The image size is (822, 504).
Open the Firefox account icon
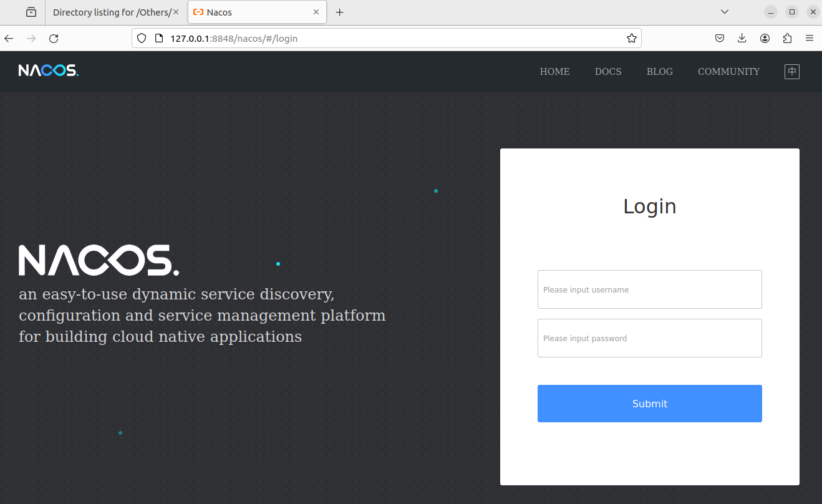tap(765, 39)
